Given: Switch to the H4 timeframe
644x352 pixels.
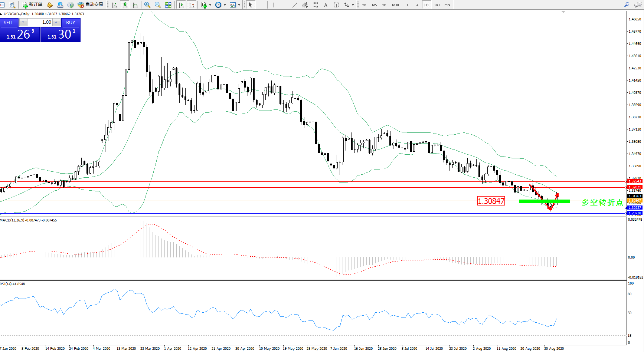Looking at the screenshot, I should pyautogui.click(x=416, y=5).
